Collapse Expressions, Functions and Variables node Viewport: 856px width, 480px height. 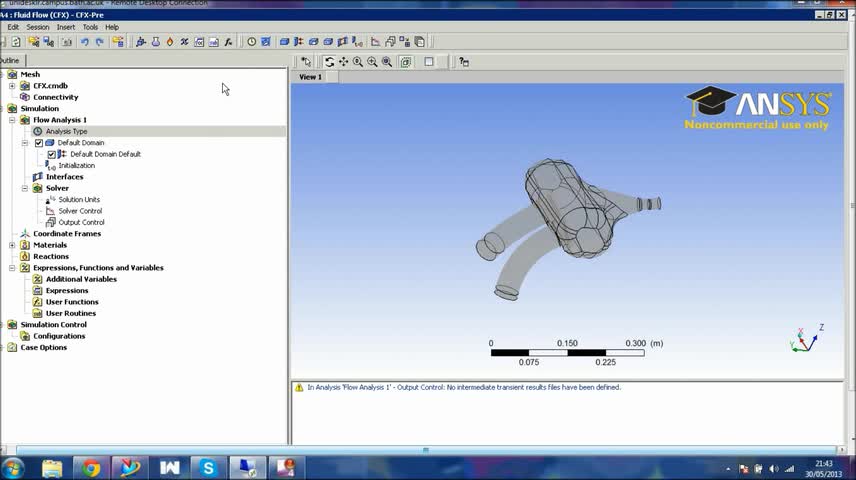(12, 268)
